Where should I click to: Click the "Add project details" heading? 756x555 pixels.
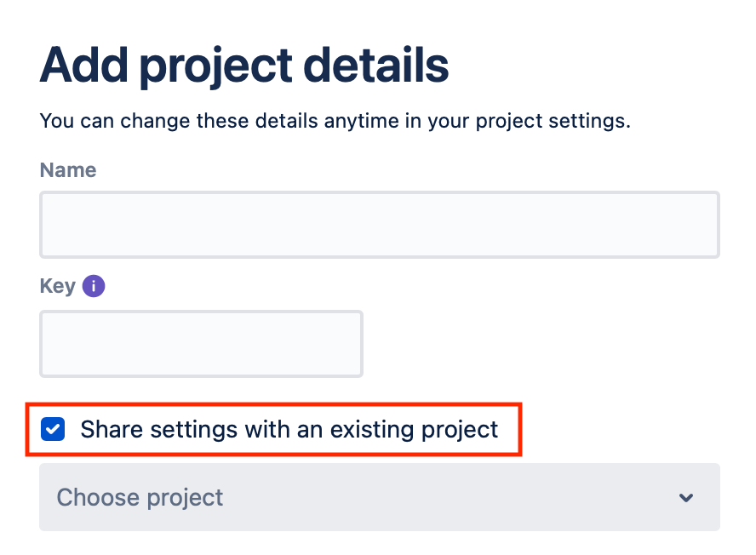(244, 66)
